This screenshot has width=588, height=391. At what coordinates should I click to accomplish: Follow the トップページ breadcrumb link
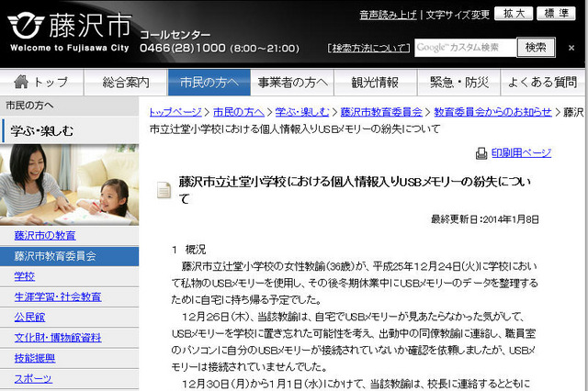pos(175,112)
